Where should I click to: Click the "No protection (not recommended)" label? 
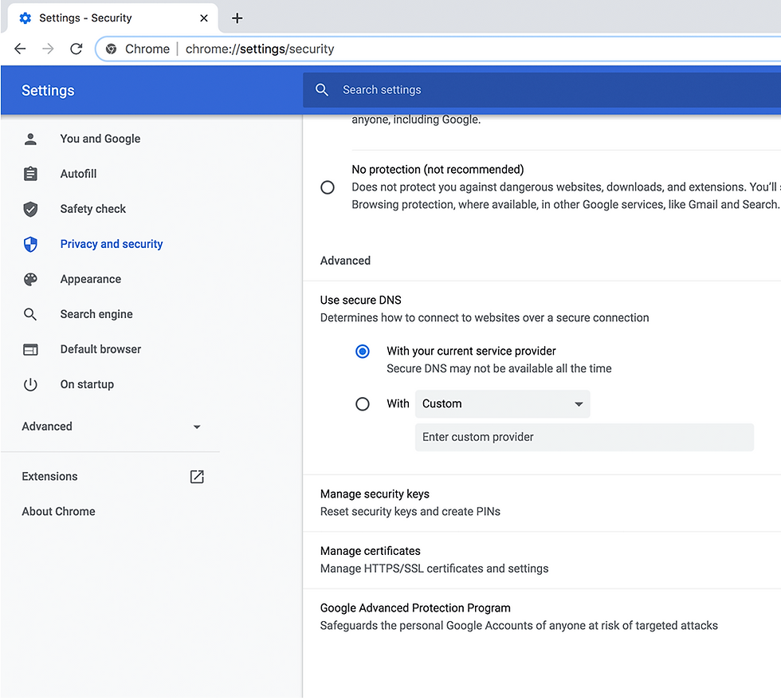(438, 169)
